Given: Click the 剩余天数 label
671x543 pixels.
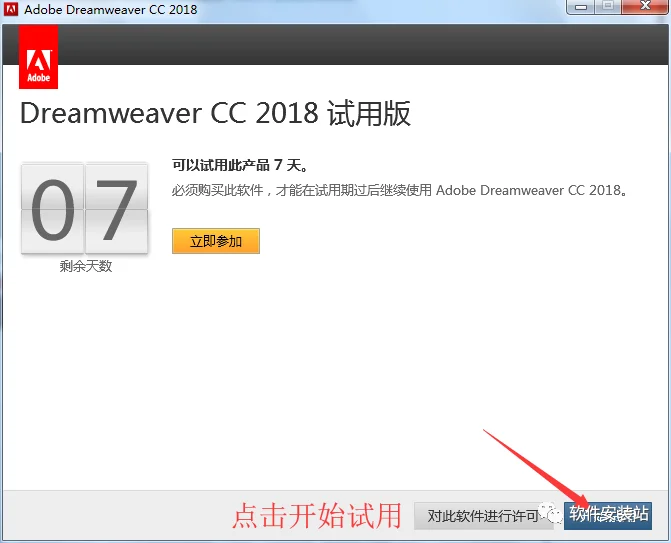Looking at the screenshot, I should 86,266.
